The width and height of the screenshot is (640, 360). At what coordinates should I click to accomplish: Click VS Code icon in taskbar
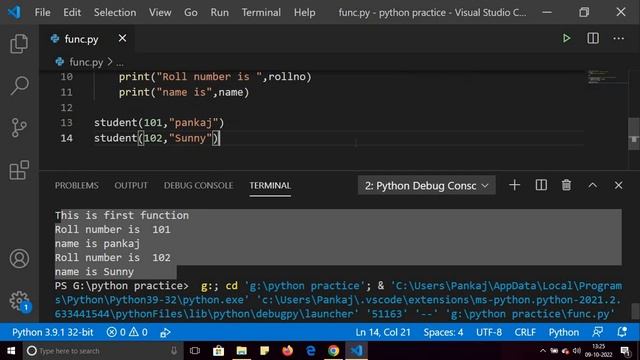[x=356, y=351]
